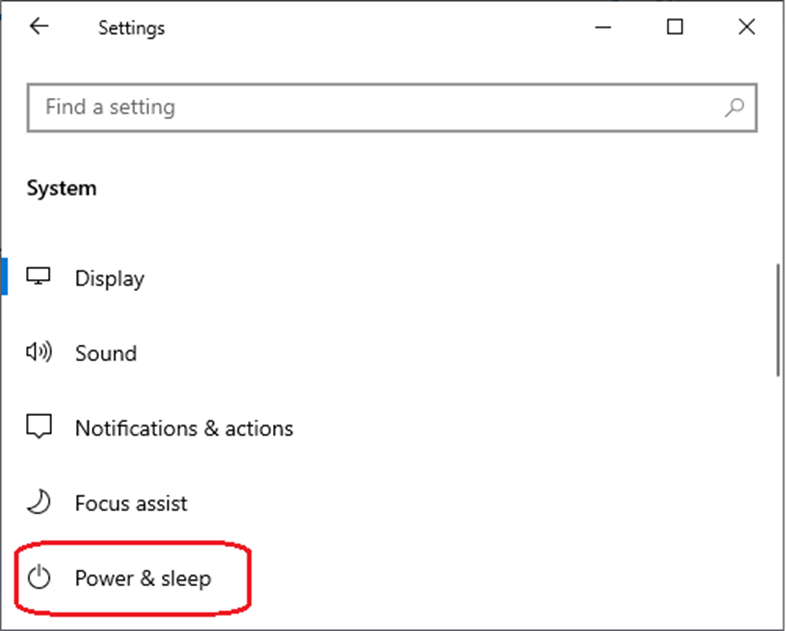Open the Sound settings page
786x631 pixels.
(x=106, y=353)
